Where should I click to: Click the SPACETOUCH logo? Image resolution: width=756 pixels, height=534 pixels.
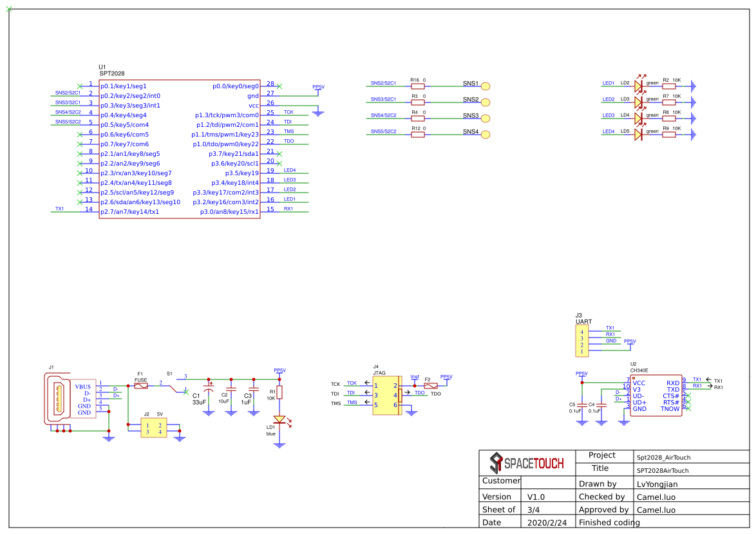pyautogui.click(x=527, y=463)
